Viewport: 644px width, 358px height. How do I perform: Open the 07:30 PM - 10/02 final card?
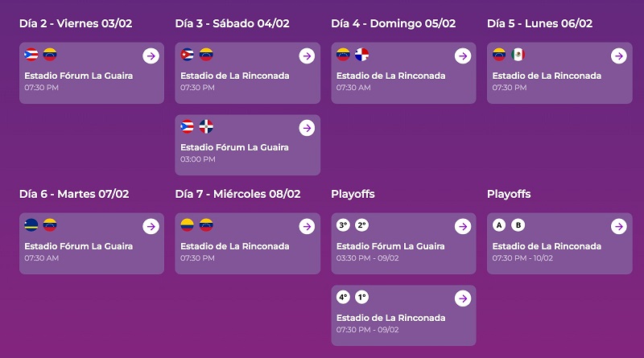(559, 244)
